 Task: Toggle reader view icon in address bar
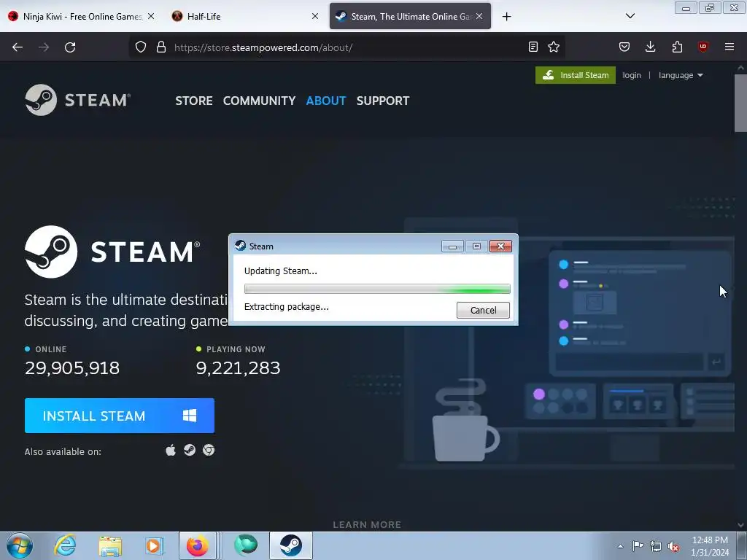click(x=533, y=47)
